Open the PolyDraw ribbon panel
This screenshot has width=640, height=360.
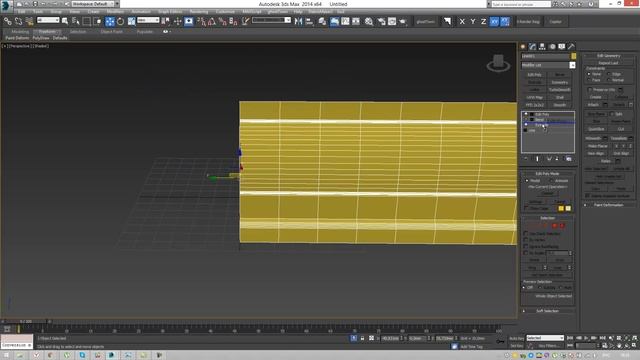coord(41,38)
